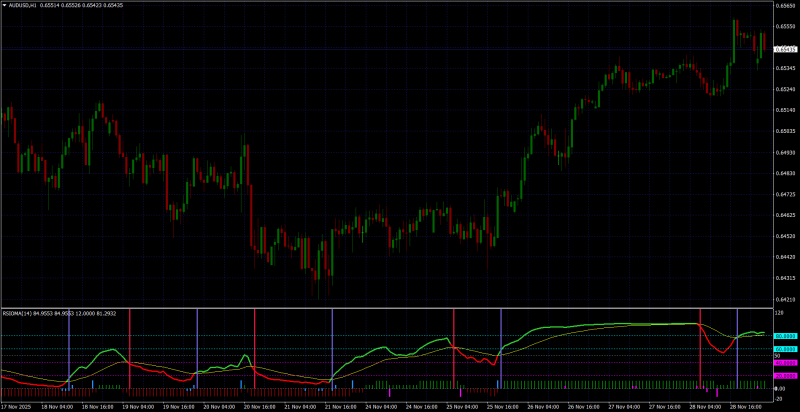Click the 0.64625 price scale label
800x412 pixels.
click(784, 215)
